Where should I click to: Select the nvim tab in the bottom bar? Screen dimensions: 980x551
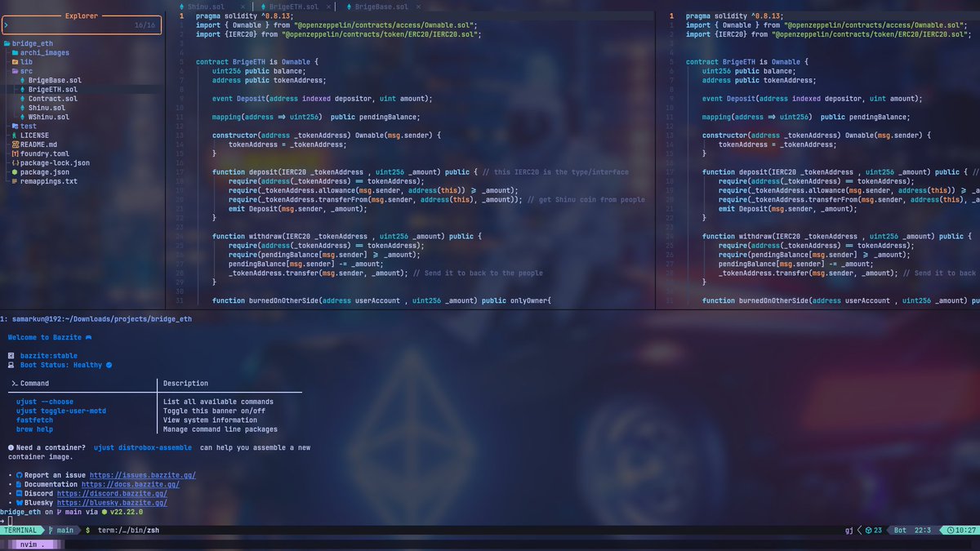click(33, 544)
